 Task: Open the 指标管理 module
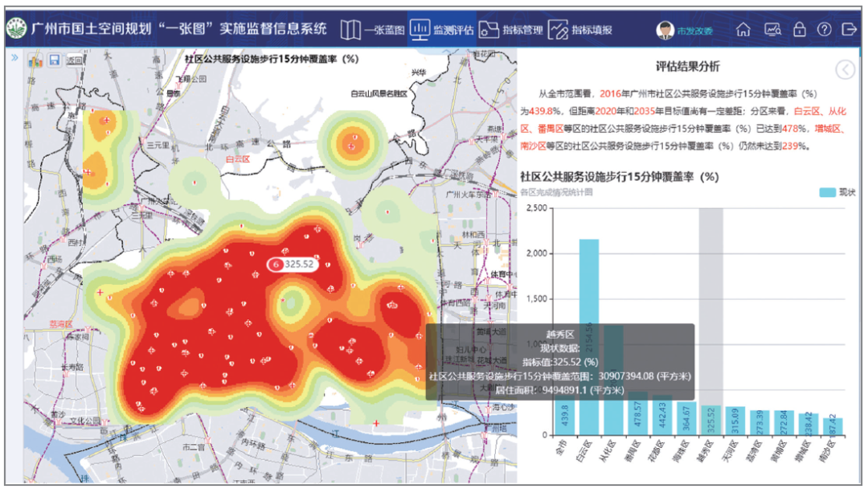(511, 30)
